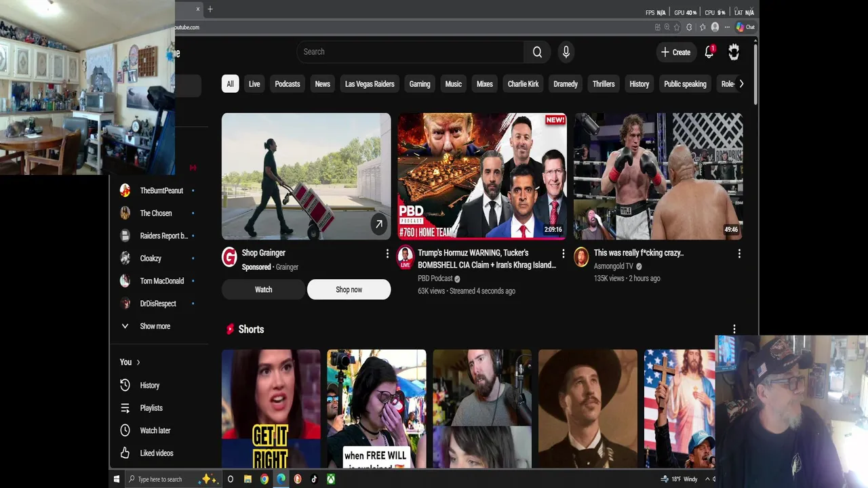Click the Create button
Image resolution: width=868 pixels, height=488 pixels.
675,52
